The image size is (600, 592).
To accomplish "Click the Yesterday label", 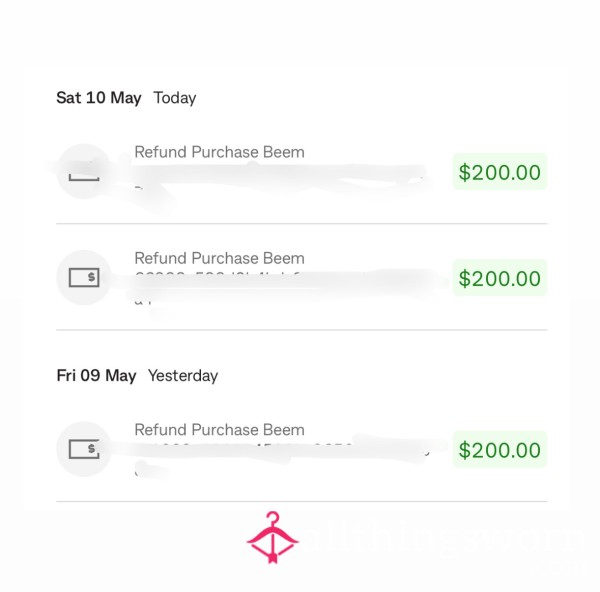I will (x=183, y=376).
